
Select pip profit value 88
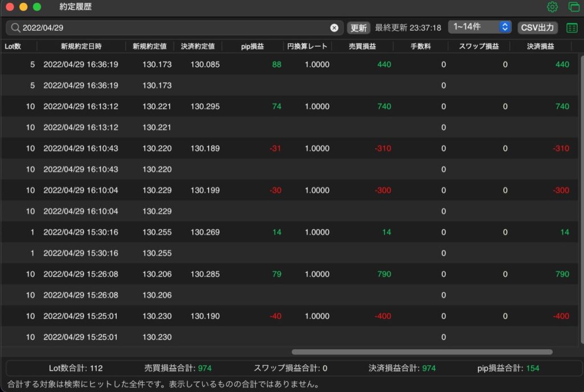click(277, 64)
